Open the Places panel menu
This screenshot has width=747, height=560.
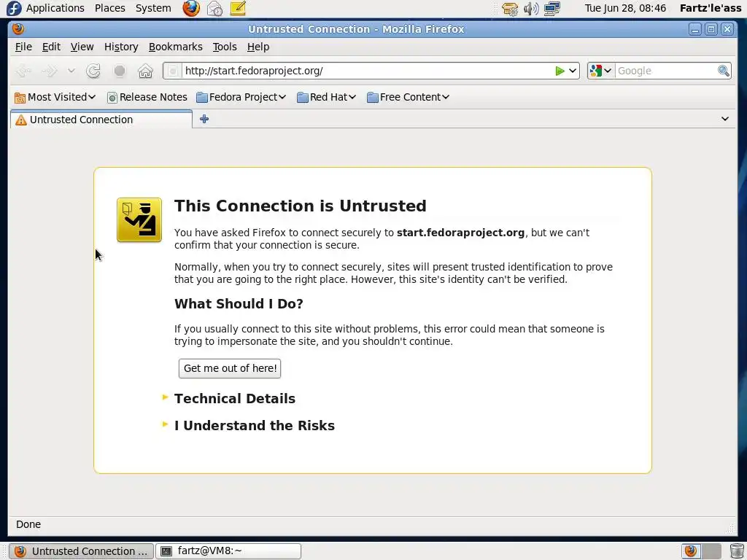pyautogui.click(x=110, y=8)
